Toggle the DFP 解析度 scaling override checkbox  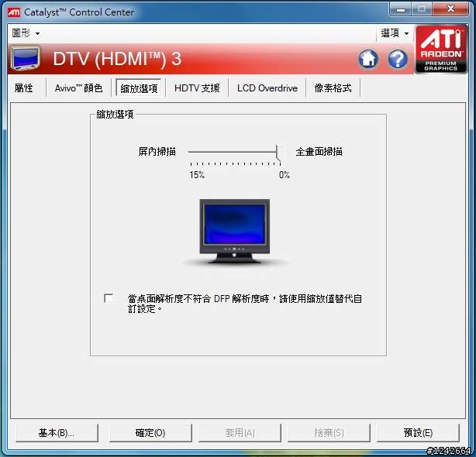point(109,298)
